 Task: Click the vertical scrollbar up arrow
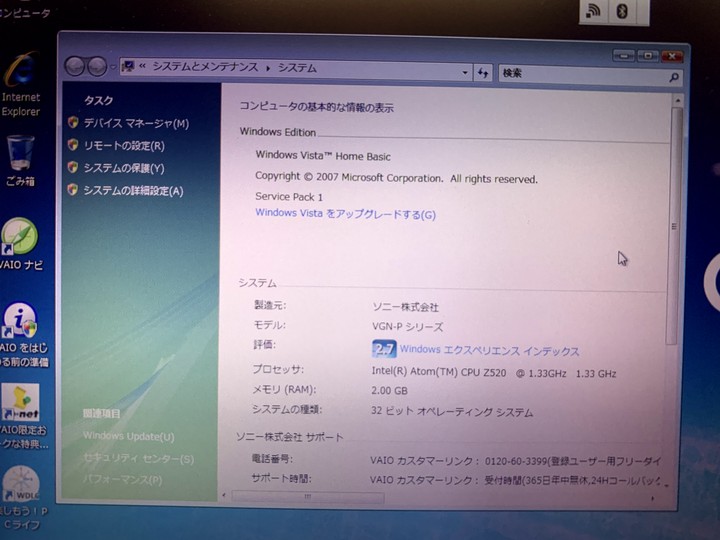[x=677, y=100]
